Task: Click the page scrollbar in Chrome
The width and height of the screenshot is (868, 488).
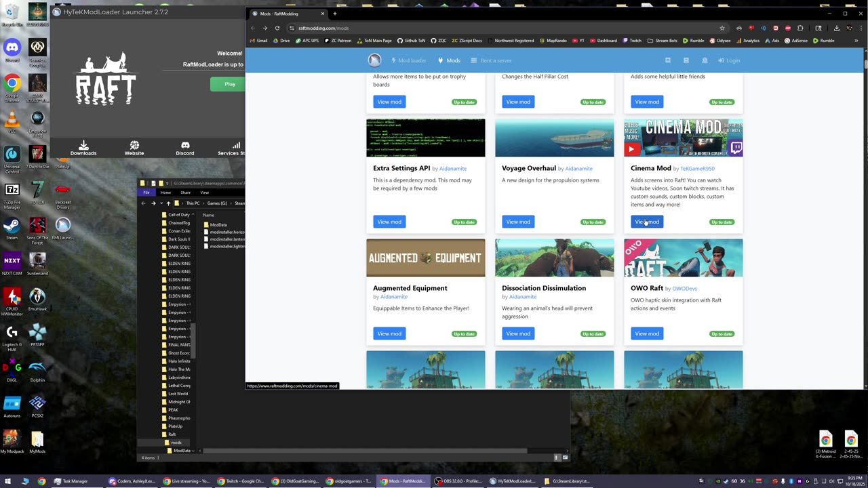Action: coord(865,64)
